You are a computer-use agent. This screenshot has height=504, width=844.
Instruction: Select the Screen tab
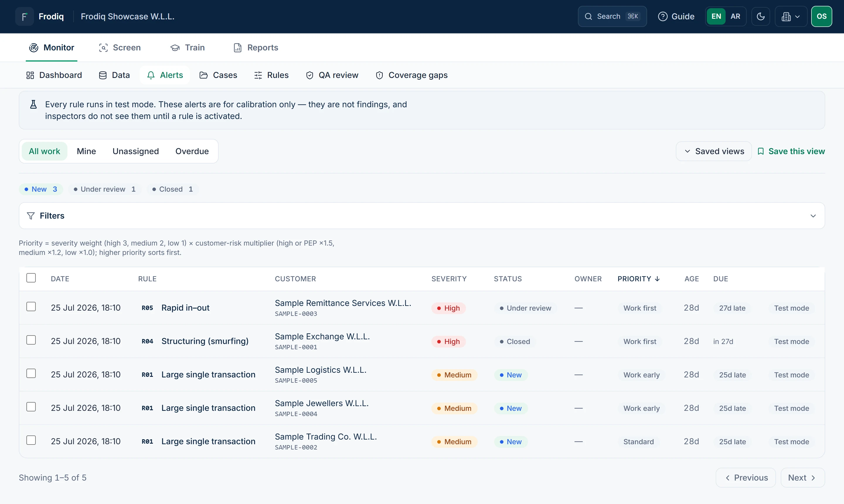pyautogui.click(x=120, y=47)
